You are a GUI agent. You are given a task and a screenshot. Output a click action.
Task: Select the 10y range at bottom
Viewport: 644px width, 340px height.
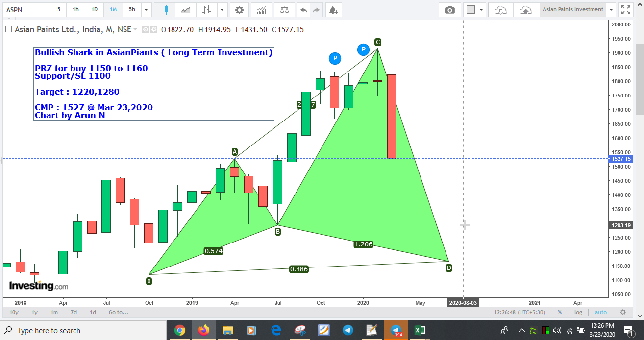(14, 312)
